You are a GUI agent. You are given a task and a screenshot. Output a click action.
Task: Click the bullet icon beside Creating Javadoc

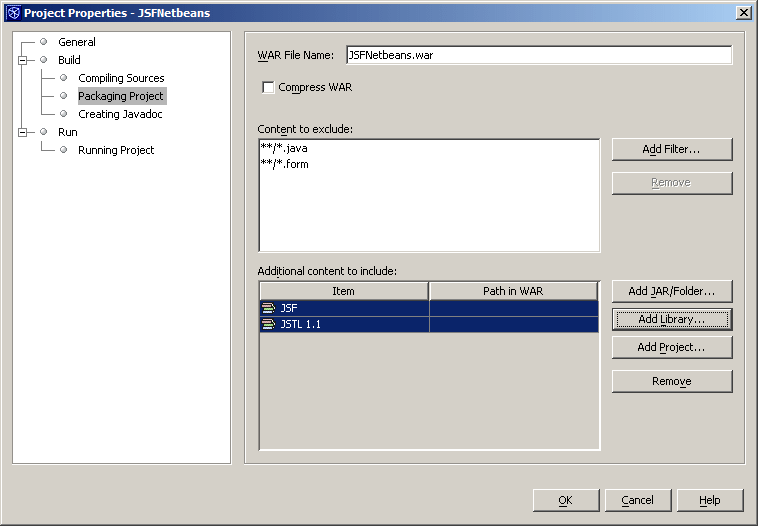64,114
